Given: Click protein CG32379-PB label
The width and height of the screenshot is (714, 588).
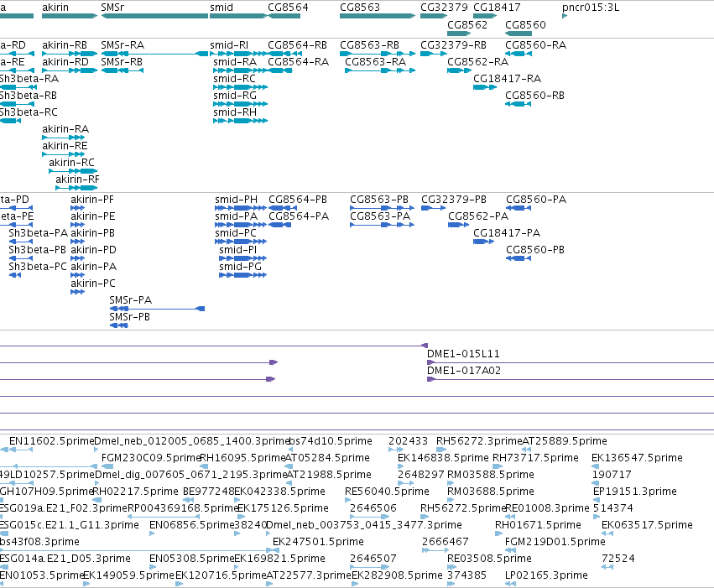Looking at the screenshot, I should (x=454, y=200).
